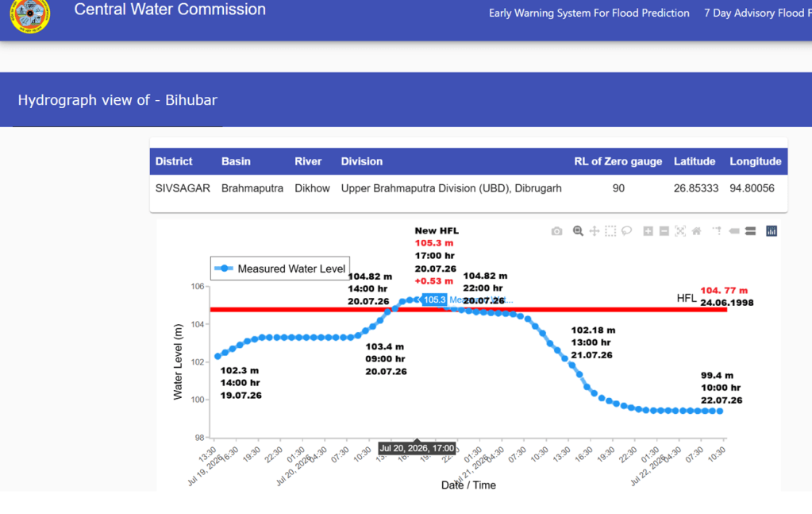The height and width of the screenshot is (514, 812).
Task: Click the 105.3 hover value label
Action: click(434, 300)
